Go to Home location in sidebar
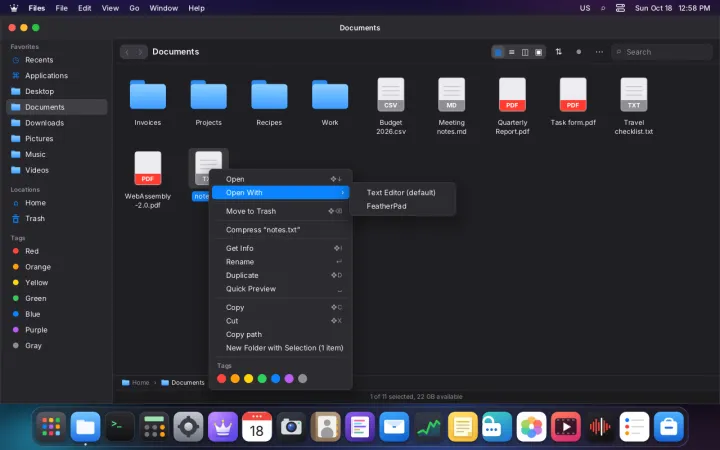 (57, 202)
